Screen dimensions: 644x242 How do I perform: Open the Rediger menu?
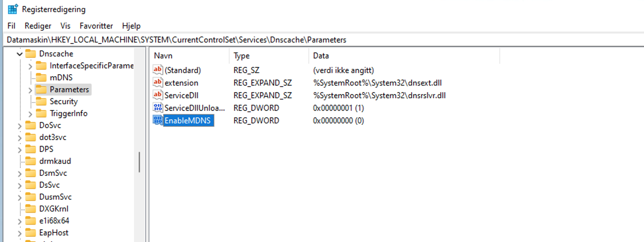click(38, 26)
